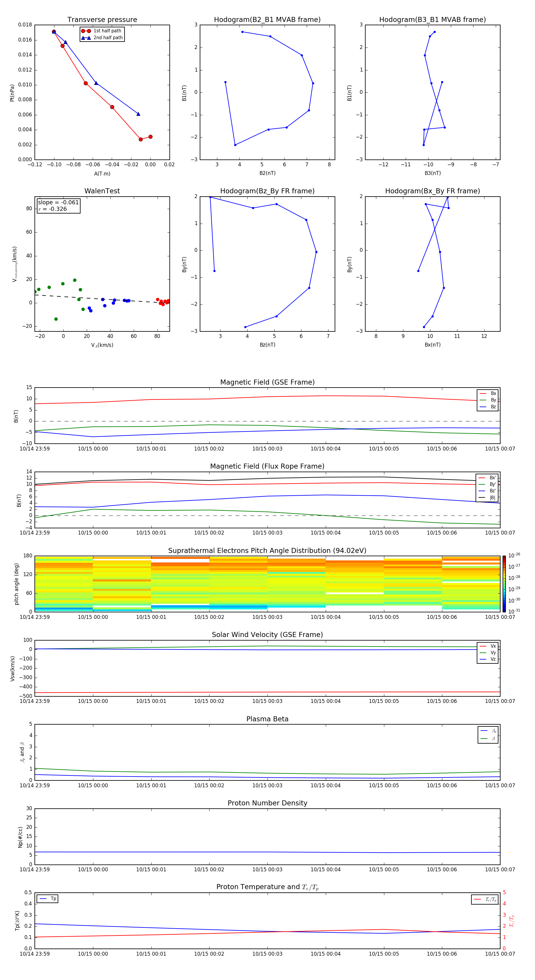Viewport: 535px width, 980px height.
Task: Click the lowest blue triangle in Transverse pressure plot
Action: (x=138, y=114)
